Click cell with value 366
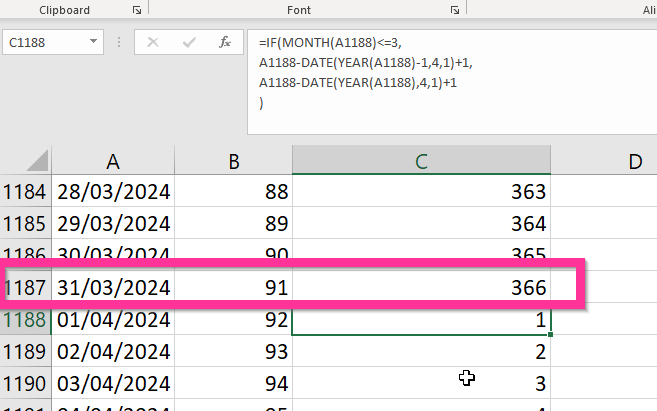The width and height of the screenshot is (657, 411). point(421,288)
